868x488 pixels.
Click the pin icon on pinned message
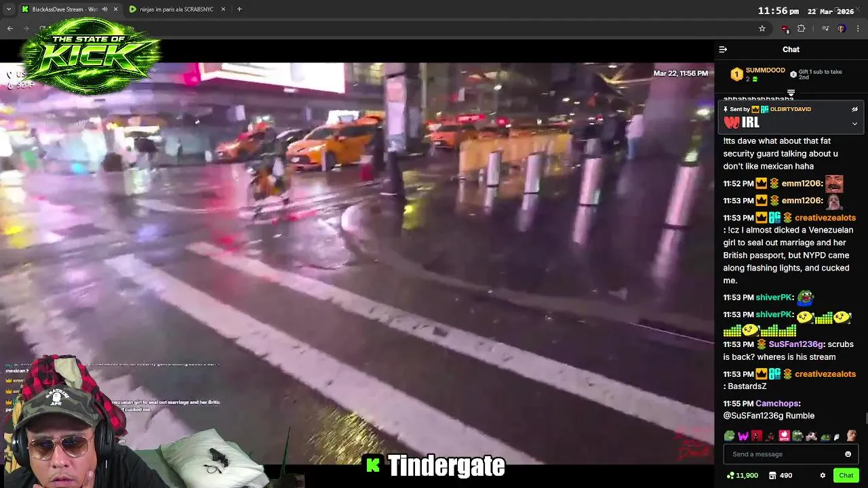tap(726, 109)
